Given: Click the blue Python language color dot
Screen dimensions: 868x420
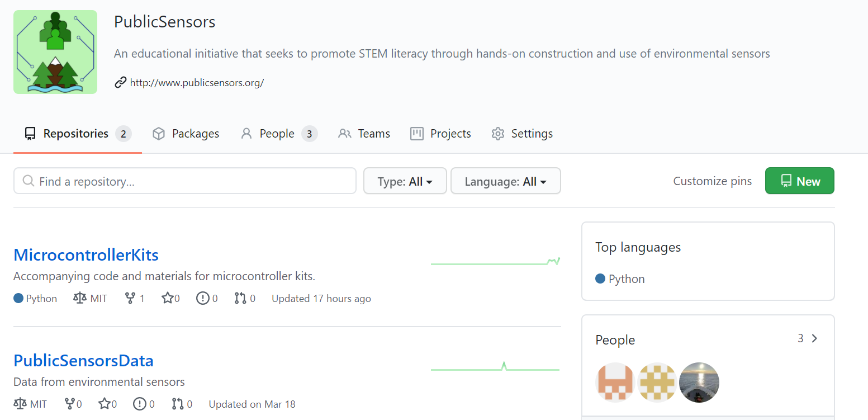Looking at the screenshot, I should 18,298.
